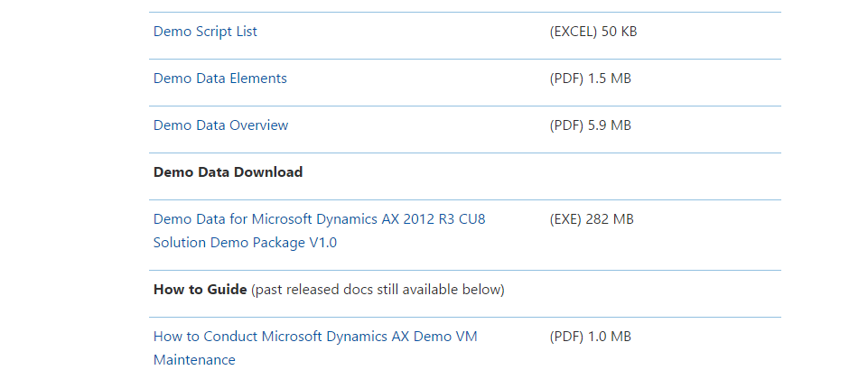The image size is (868, 370).
Task: Open the Demo Script List link
Action: coord(205,32)
